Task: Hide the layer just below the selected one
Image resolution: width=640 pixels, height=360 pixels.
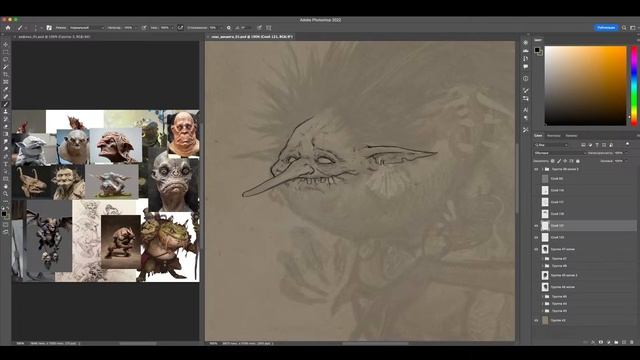Action: 536,237
